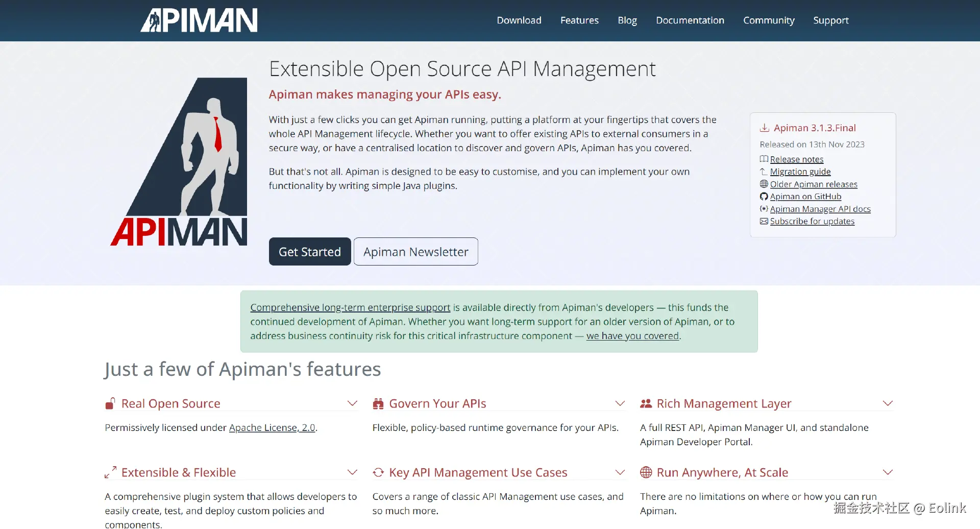
Task: Open the Support menu item
Action: coord(831,20)
